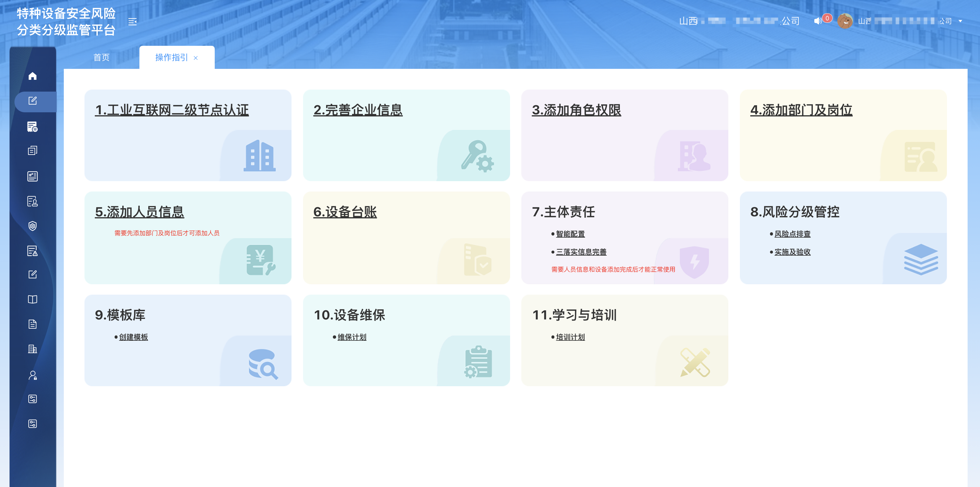The image size is (980, 487).
Task: Click red note 需要先添加部门及岗位后才可添加人员
Action: (x=167, y=233)
